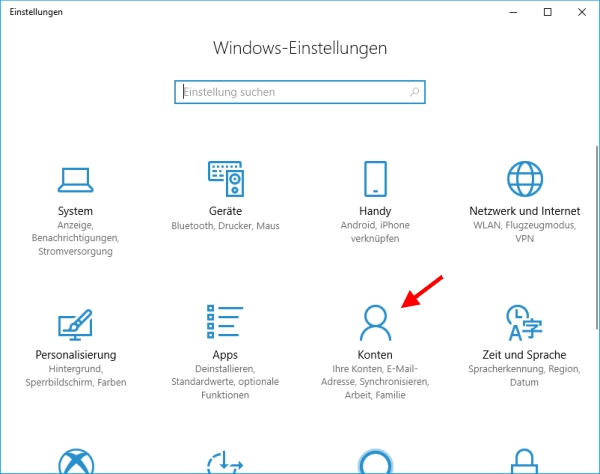This screenshot has height=474, width=600.
Task: Open the Konten person icon
Action: (375, 323)
